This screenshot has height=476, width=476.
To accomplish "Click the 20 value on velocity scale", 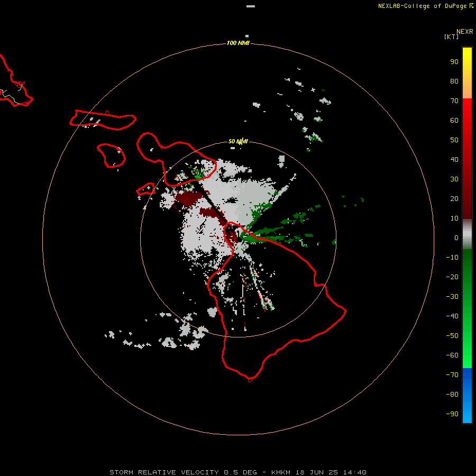I will [x=454, y=198].
